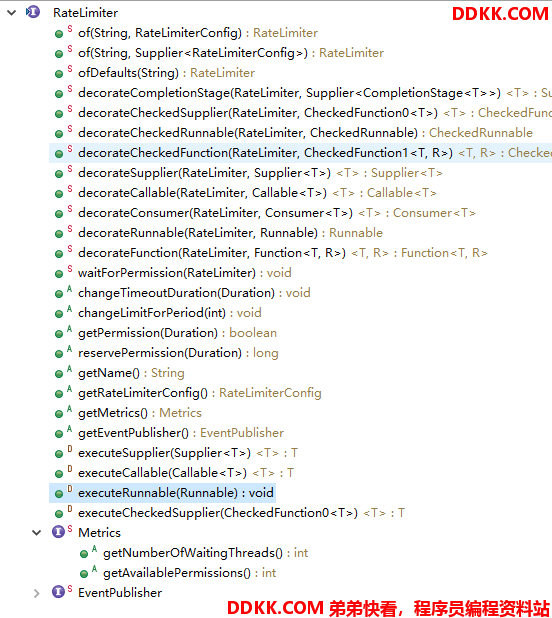This screenshot has height=618, width=552.
Task: Click green icon beside waitForPermission(RateLimiter)
Action: (59, 274)
